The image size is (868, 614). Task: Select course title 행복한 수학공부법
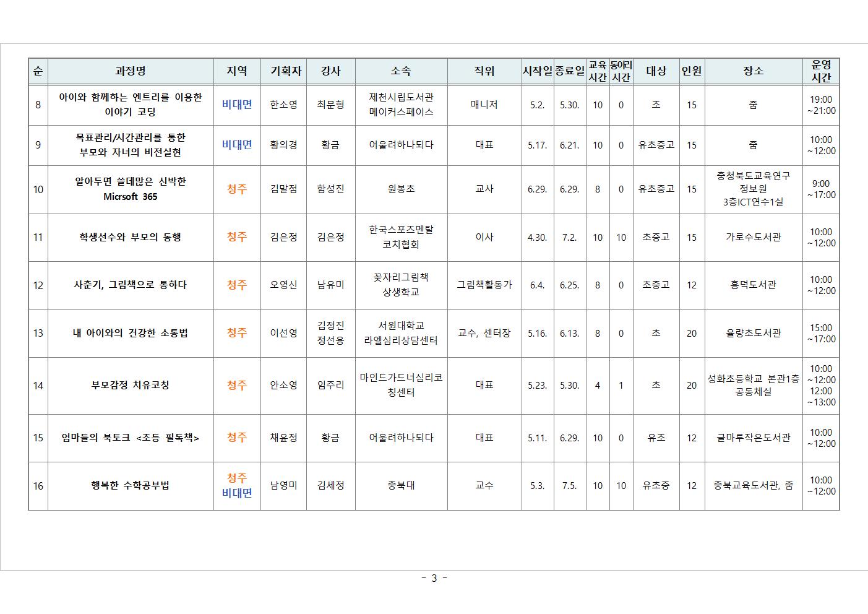click(131, 485)
